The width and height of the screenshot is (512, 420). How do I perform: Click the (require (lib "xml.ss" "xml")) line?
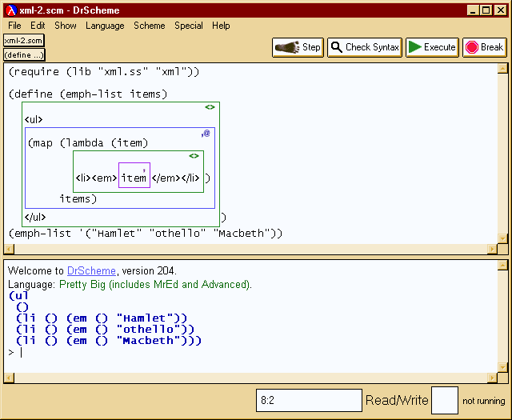pyautogui.click(x=104, y=71)
